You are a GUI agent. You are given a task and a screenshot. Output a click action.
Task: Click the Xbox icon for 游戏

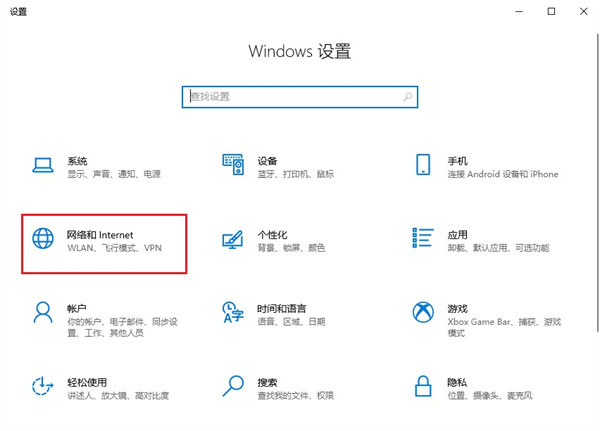423,312
